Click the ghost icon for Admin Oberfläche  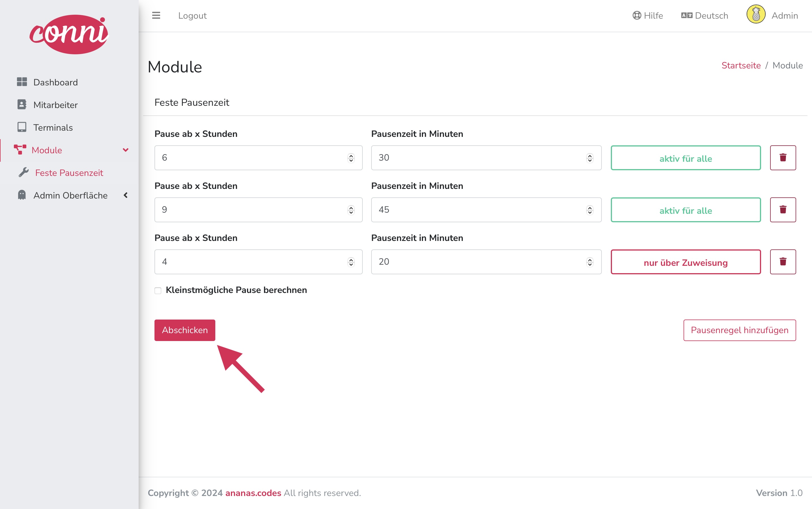[22, 195]
